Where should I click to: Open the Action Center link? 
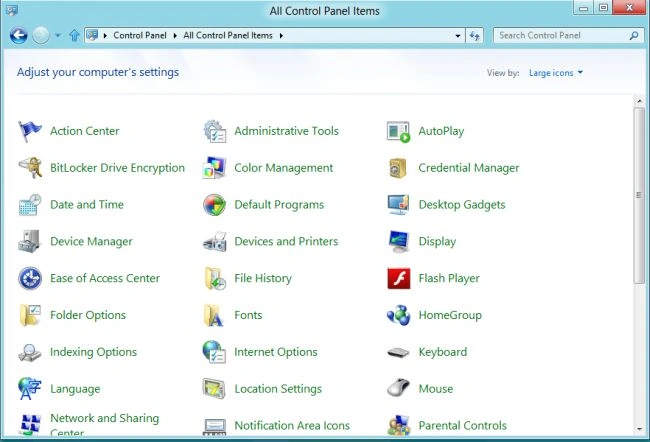coord(85,131)
